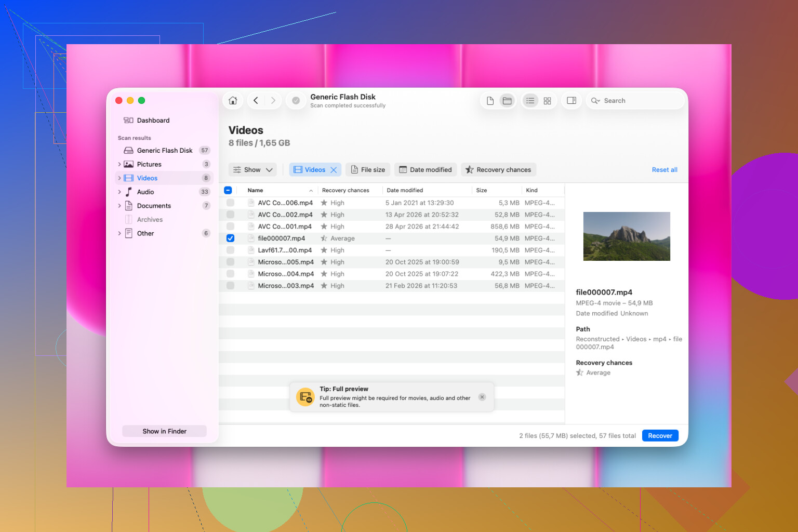Click Show in Finder button
Image resolution: width=798 pixels, height=532 pixels.
(164, 431)
